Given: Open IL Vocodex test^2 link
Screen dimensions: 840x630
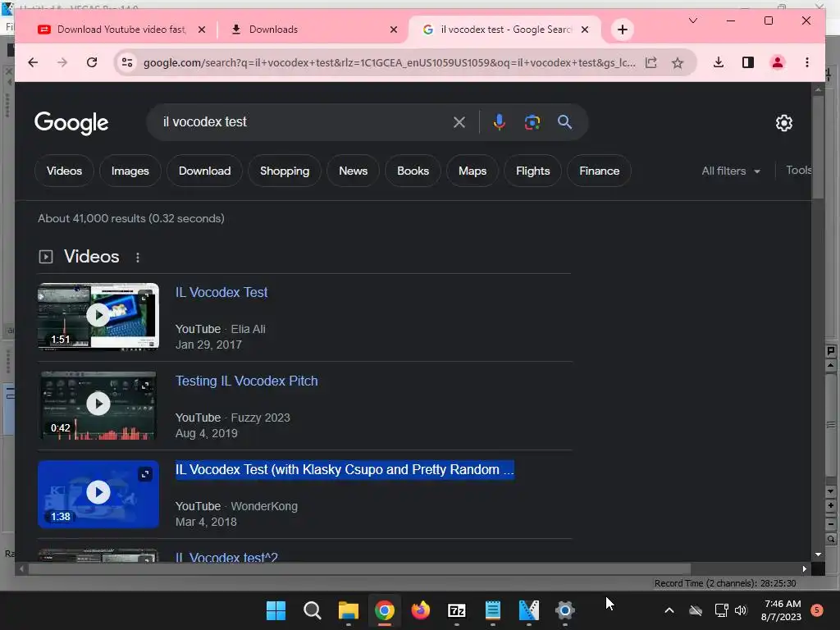Looking at the screenshot, I should (226, 557).
